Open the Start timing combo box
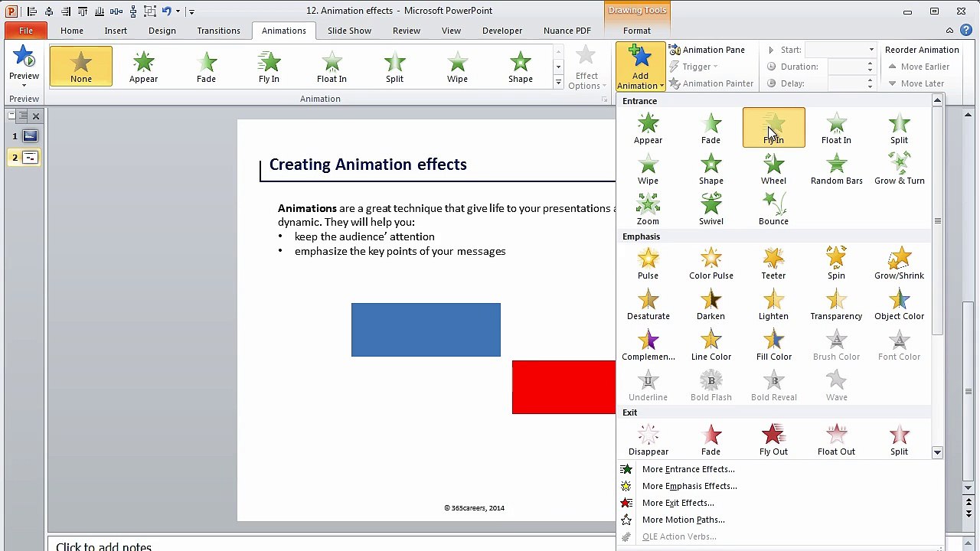This screenshot has width=980, height=551. pos(841,50)
